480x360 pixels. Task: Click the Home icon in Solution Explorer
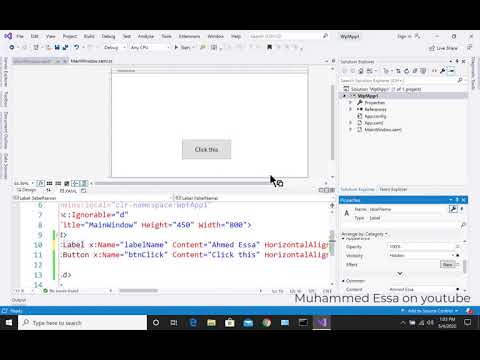coord(361,71)
